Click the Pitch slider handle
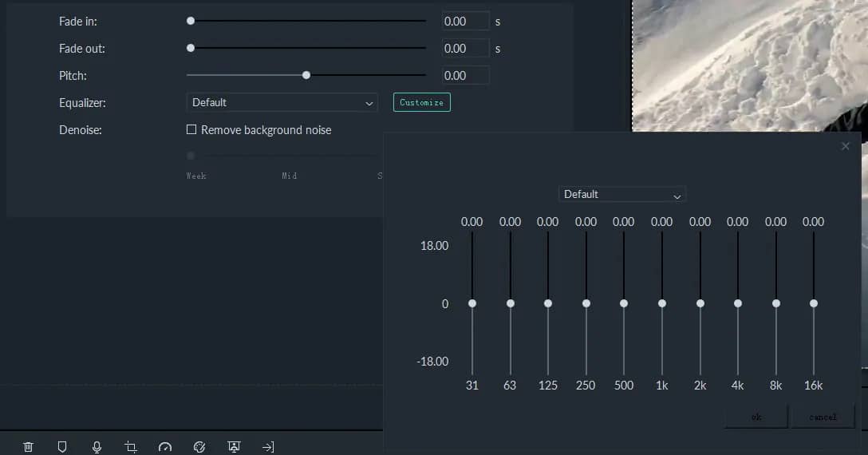The width and height of the screenshot is (868, 455). pyautogui.click(x=306, y=75)
